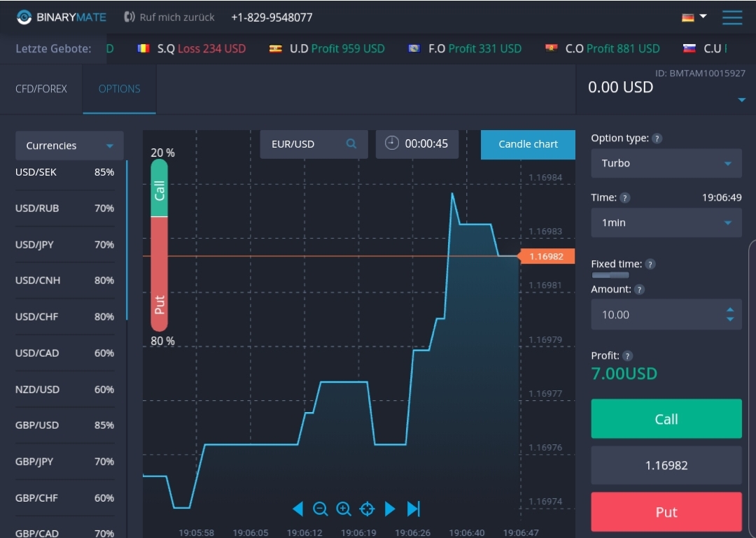Select the USD/RUB currency pair

[x=64, y=208]
